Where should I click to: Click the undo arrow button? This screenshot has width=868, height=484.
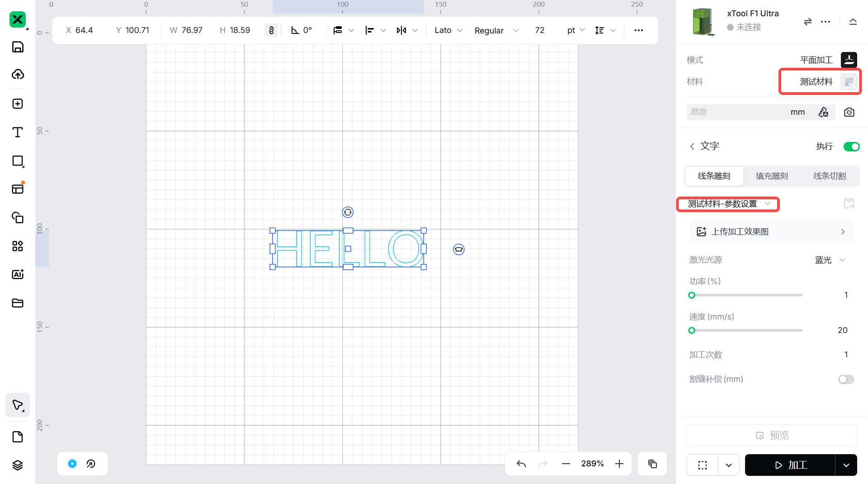521,464
